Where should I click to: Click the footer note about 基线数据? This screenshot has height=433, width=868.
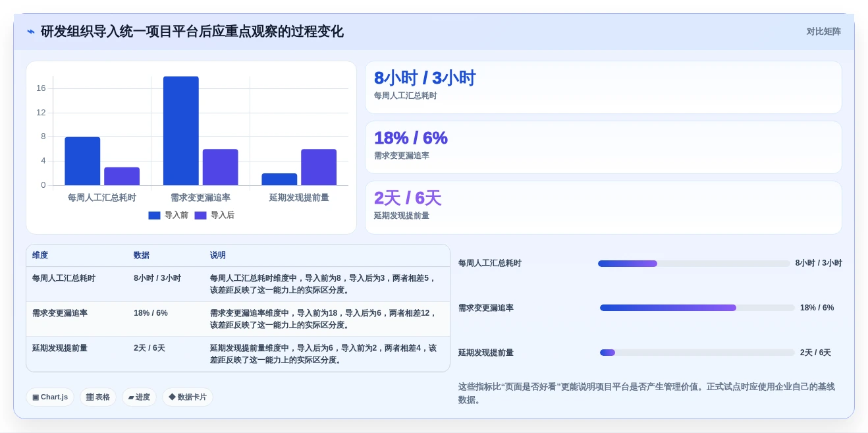(x=647, y=393)
